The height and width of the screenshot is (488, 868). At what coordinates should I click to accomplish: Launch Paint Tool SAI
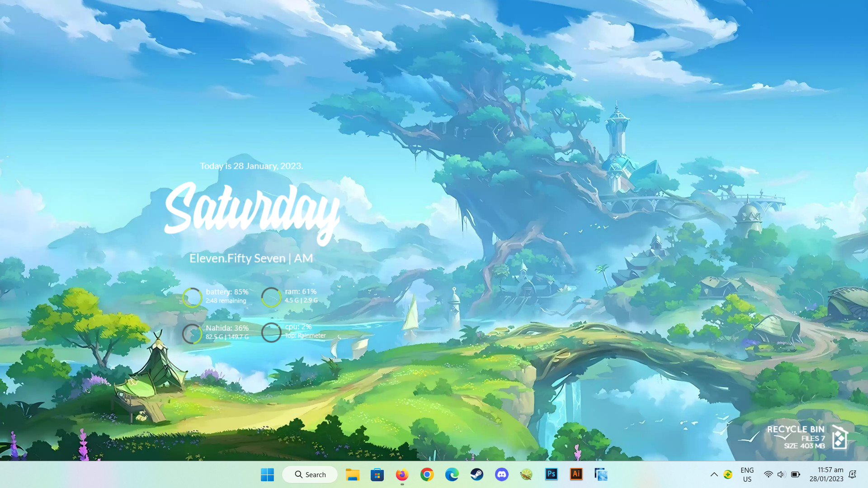(x=526, y=474)
